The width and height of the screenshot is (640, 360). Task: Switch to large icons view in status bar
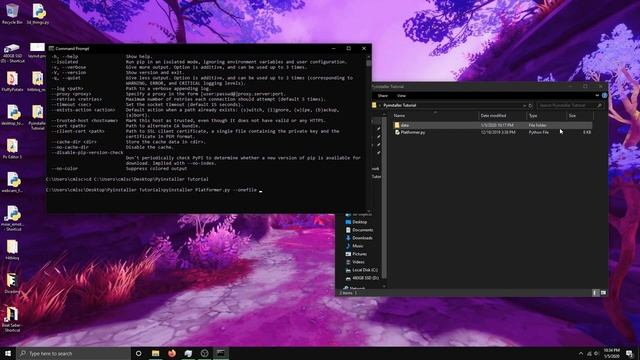pyautogui.click(x=603, y=293)
